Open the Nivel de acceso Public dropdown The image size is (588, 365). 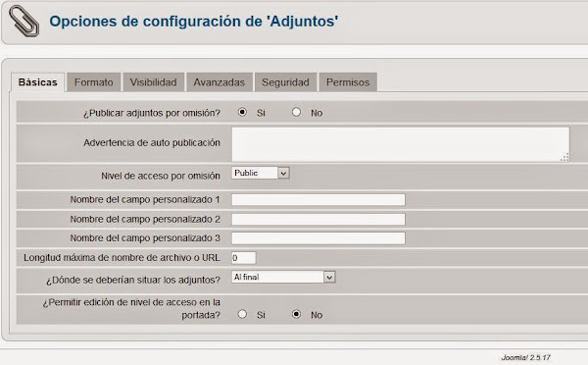click(x=261, y=173)
